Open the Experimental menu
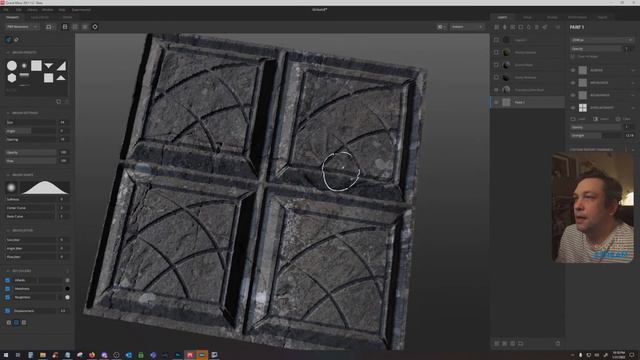This screenshot has width=640, height=360. pyautogui.click(x=81, y=9)
